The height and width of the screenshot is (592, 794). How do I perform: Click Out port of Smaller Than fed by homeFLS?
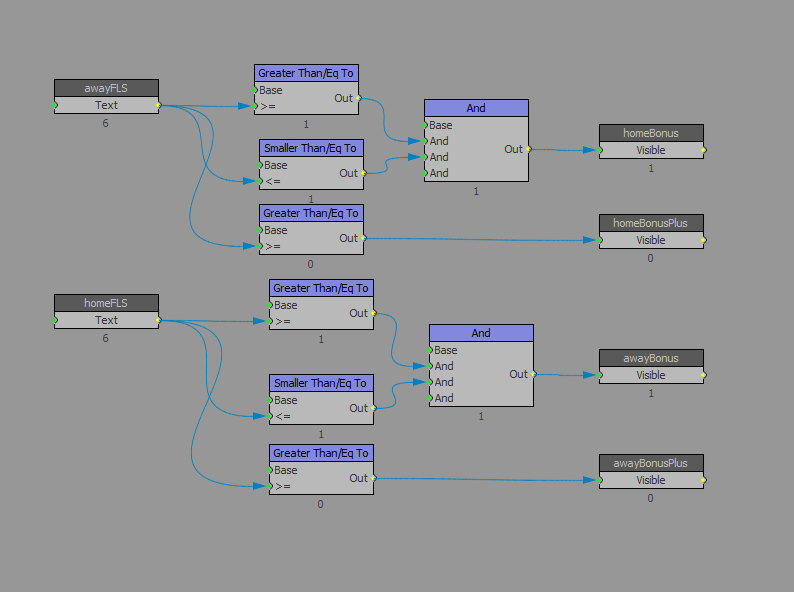point(373,408)
